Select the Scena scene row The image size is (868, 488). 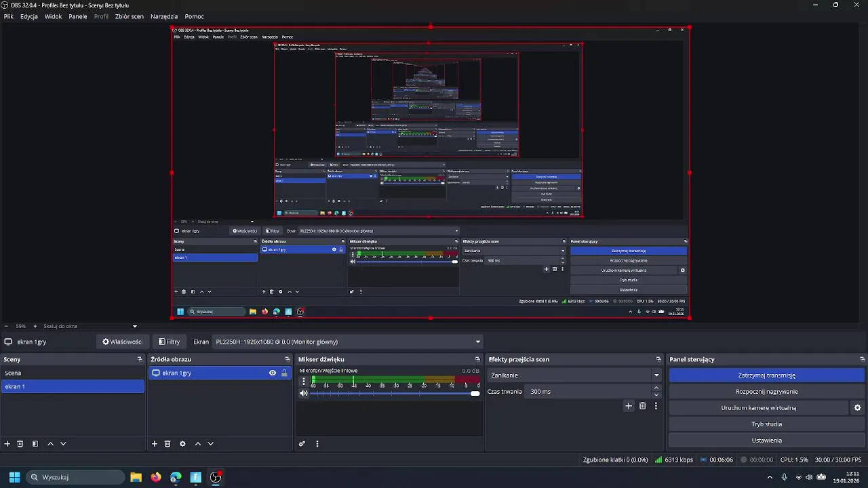coord(73,373)
